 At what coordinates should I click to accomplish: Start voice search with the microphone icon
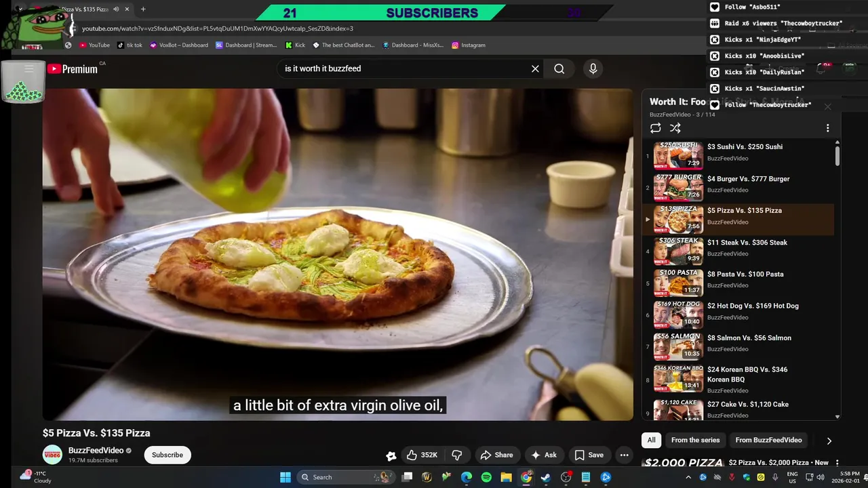coord(593,68)
